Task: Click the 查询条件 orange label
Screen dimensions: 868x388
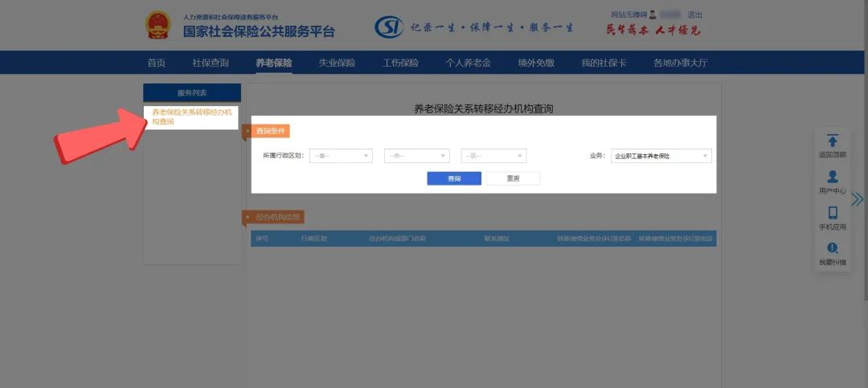Action: [270, 131]
